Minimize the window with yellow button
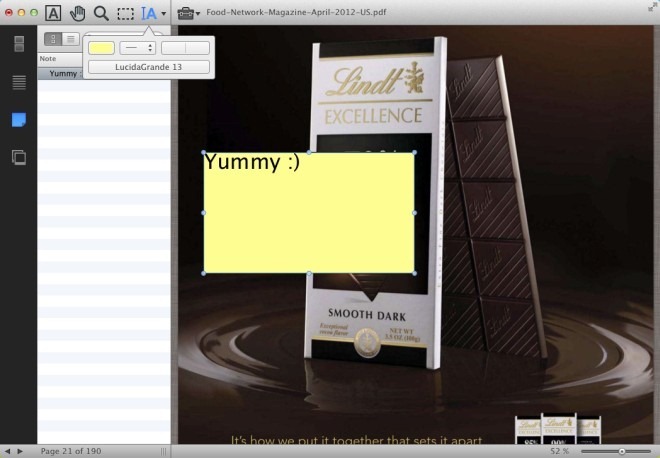This screenshot has height=458, width=660. point(21,13)
